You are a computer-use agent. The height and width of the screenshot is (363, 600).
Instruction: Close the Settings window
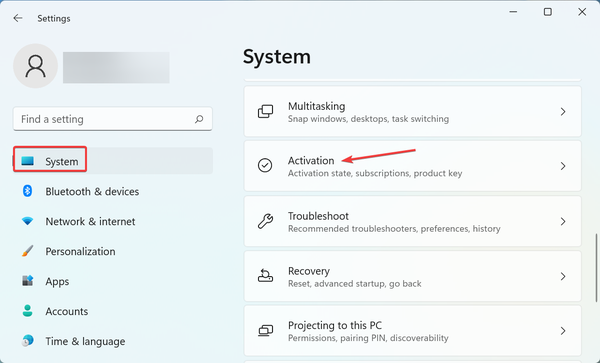pyautogui.click(x=582, y=12)
